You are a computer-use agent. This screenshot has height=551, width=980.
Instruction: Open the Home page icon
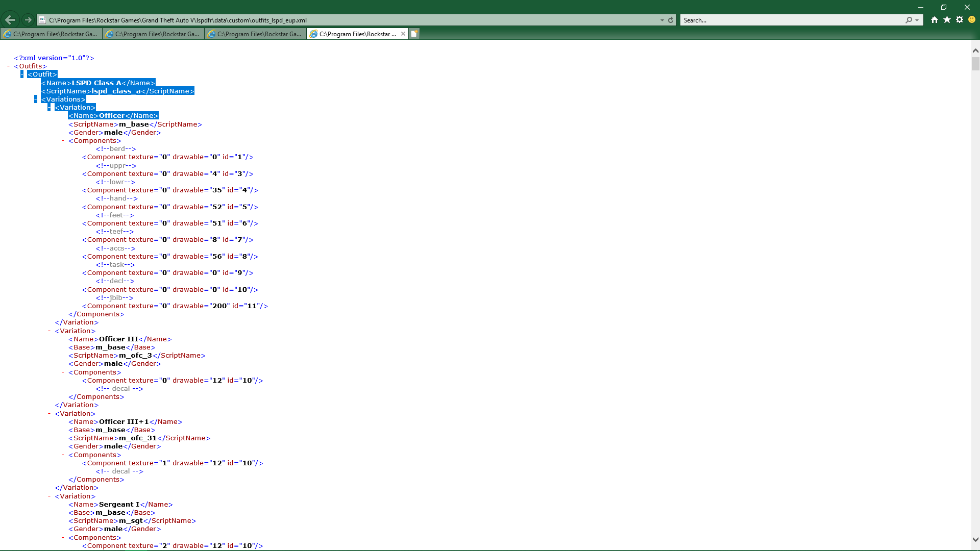(x=934, y=20)
